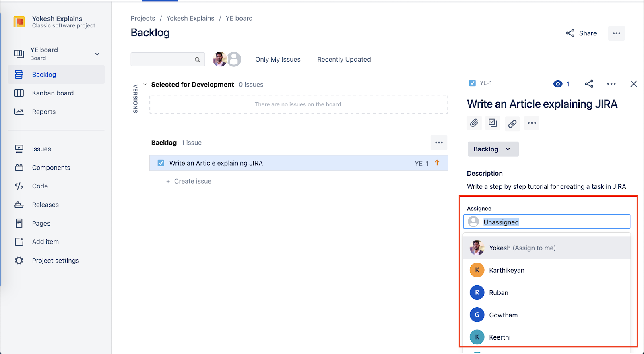Click the Assignee field showing Unassigned
644x354 pixels.
[547, 222]
